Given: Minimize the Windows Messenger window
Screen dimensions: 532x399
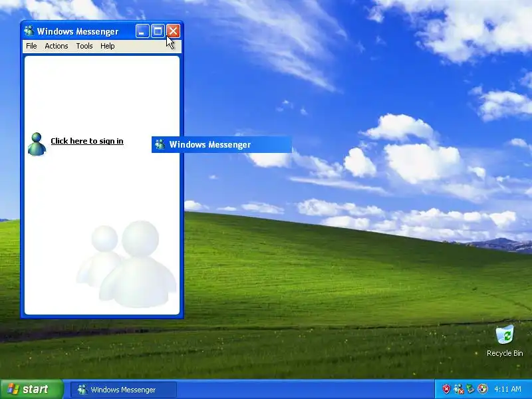Looking at the screenshot, I should [142, 31].
